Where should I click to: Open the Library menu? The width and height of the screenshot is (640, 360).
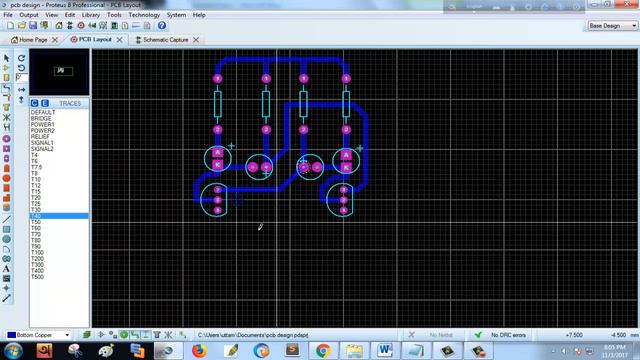[x=91, y=15]
